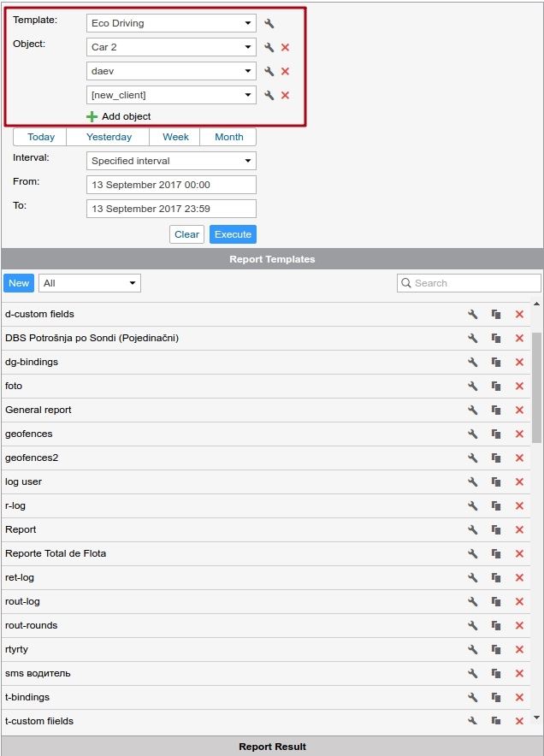Click wrench icon next to Eco Driving template

(269, 24)
